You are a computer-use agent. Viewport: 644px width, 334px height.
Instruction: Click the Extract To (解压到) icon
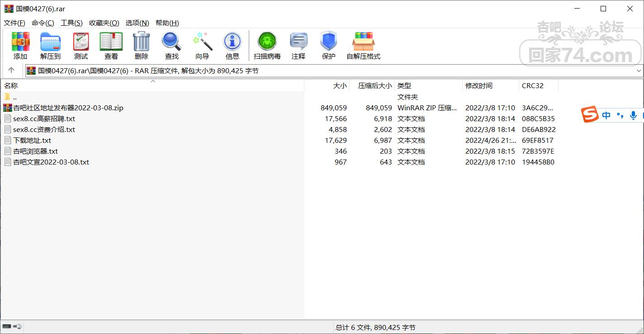(50, 46)
